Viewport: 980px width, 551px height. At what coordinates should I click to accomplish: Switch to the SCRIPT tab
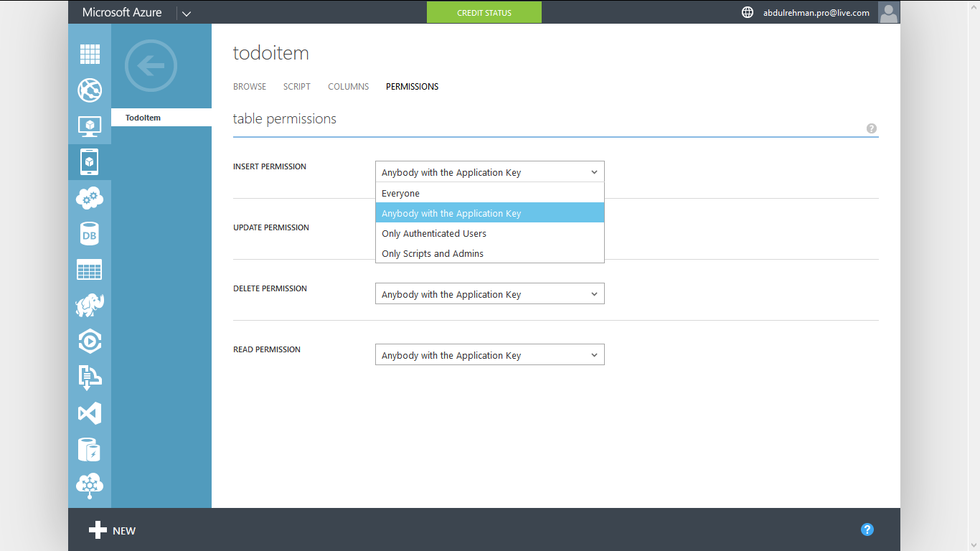point(297,87)
